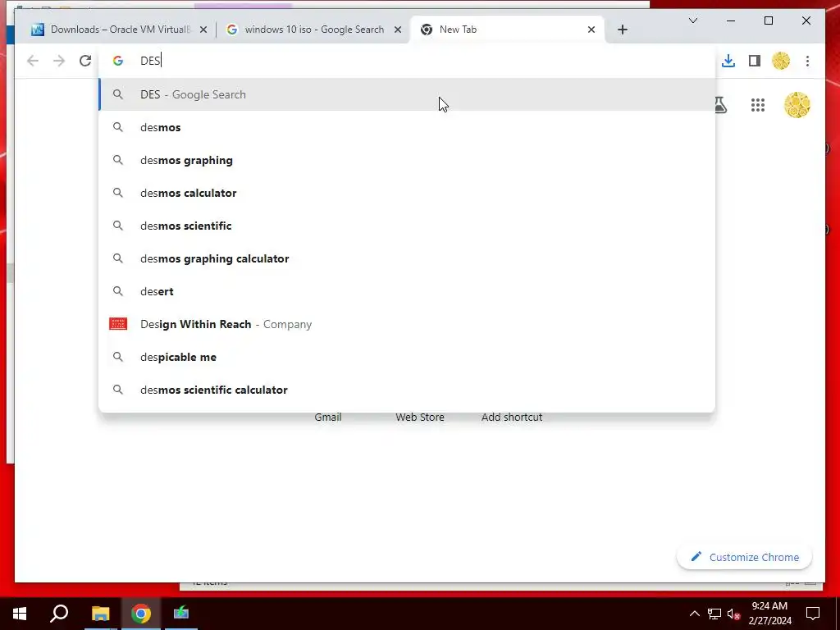Choose the "desmos graphing calculator" suggestion
The height and width of the screenshot is (630, 840).
tap(407, 258)
